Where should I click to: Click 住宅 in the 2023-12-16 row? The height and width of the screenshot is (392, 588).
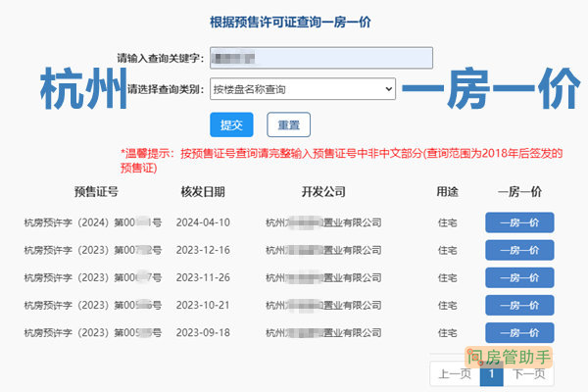click(448, 250)
